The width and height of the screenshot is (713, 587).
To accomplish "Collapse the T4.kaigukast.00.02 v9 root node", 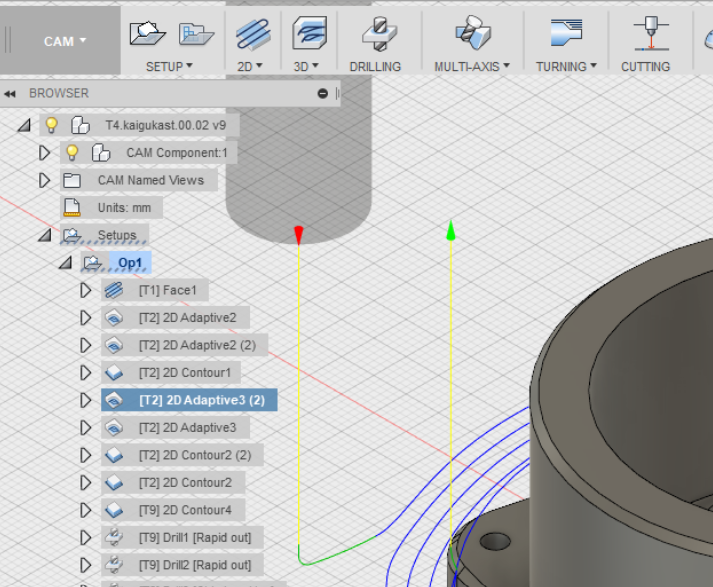I will pyautogui.click(x=24, y=125).
